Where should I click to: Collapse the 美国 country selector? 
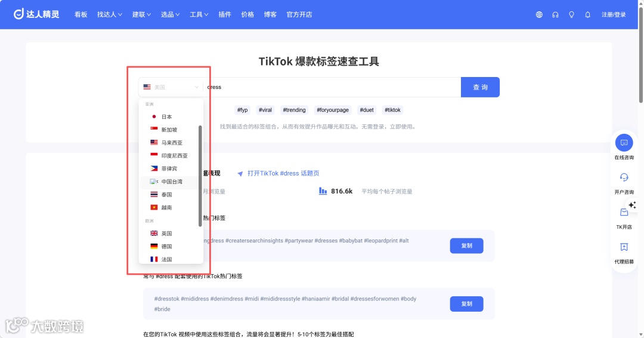click(171, 87)
